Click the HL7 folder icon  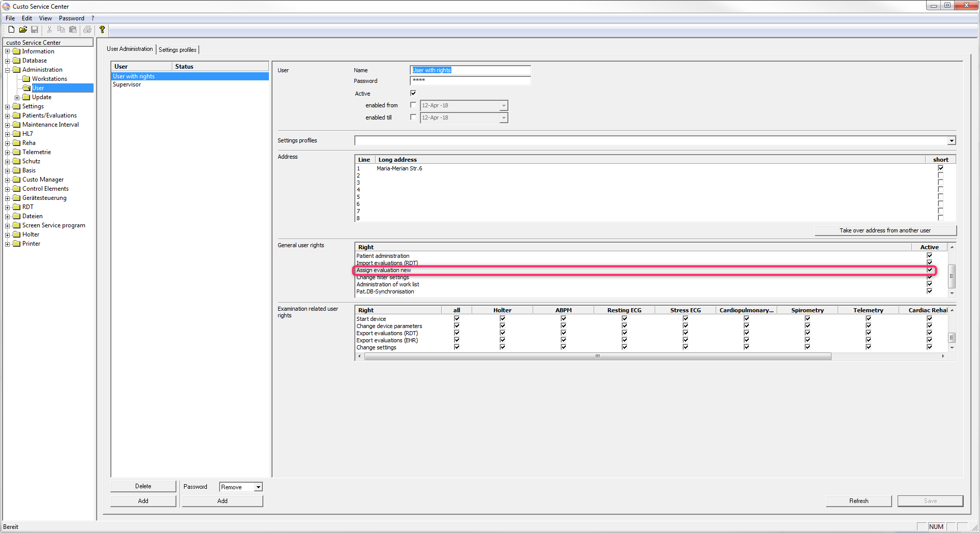click(x=17, y=134)
